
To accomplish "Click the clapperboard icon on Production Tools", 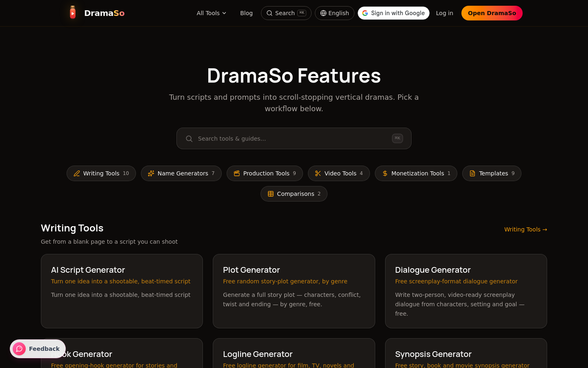I will pos(237,173).
